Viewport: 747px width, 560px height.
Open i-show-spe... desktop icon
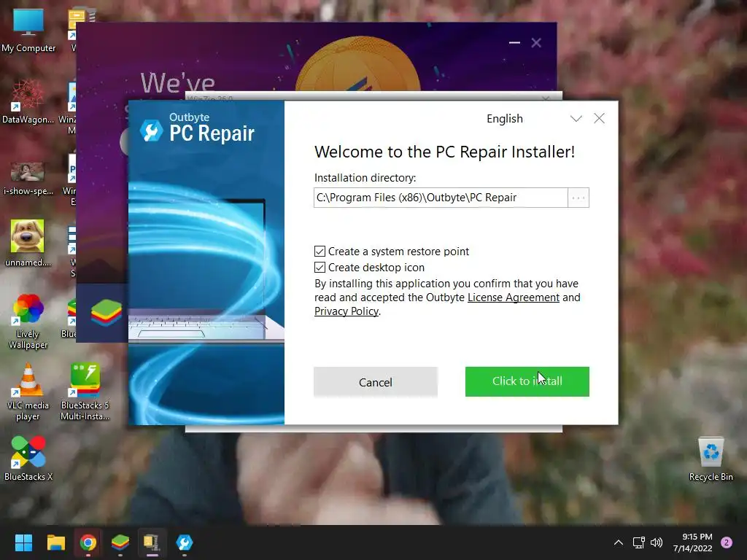[28, 178]
